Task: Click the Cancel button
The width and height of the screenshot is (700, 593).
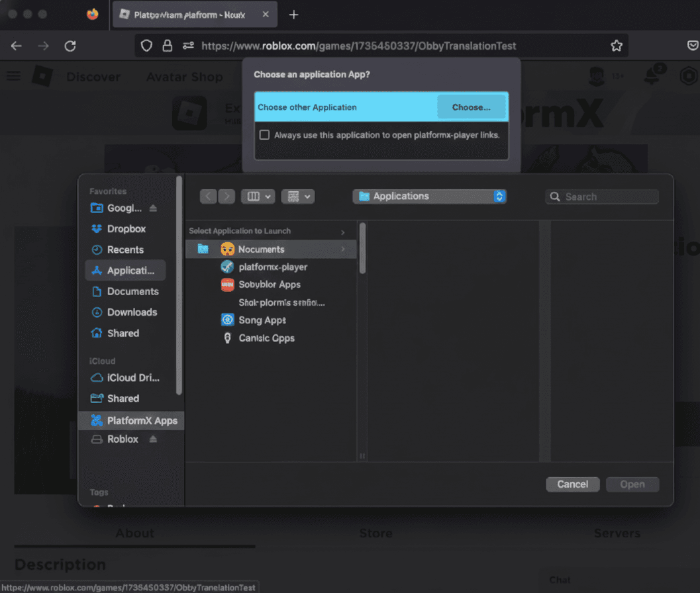Action: (572, 484)
